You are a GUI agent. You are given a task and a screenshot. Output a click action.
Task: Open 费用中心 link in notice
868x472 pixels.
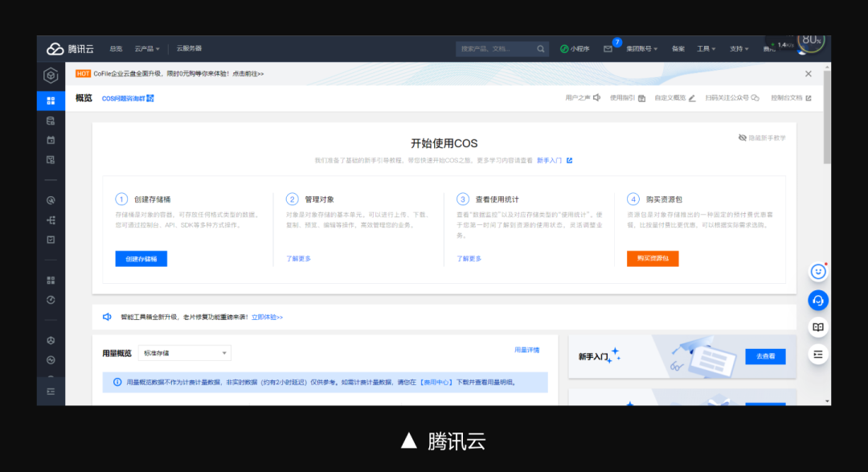(436, 382)
